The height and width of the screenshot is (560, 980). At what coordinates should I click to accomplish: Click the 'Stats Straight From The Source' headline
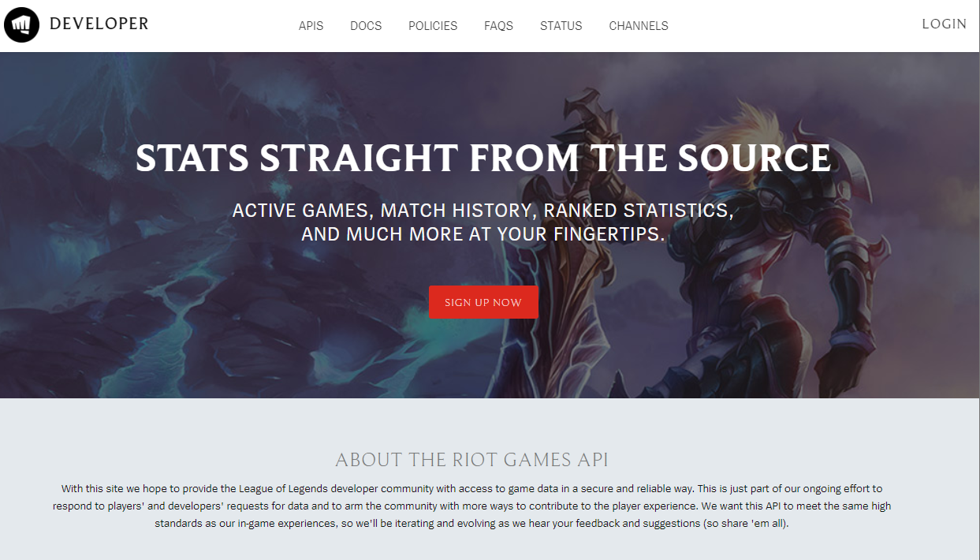click(483, 158)
